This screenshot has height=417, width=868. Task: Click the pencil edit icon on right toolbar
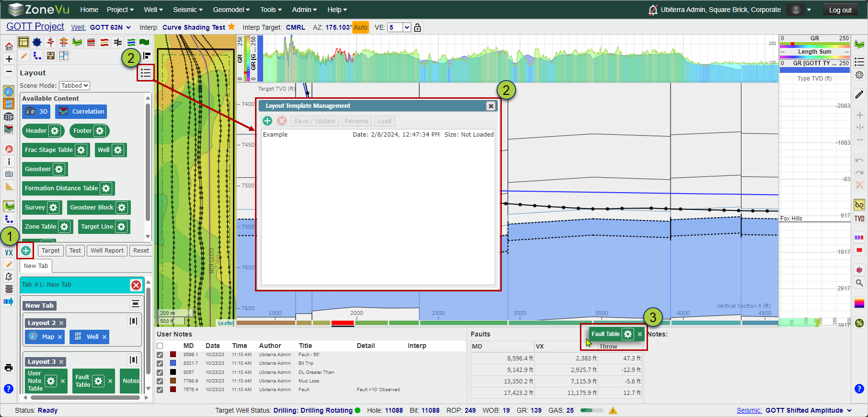point(859,94)
